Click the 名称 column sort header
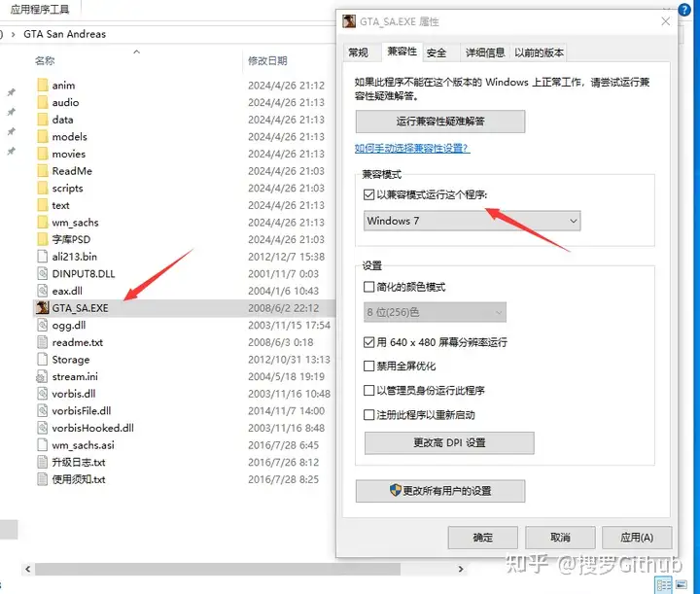This screenshot has height=594, width=700. pos(45,60)
